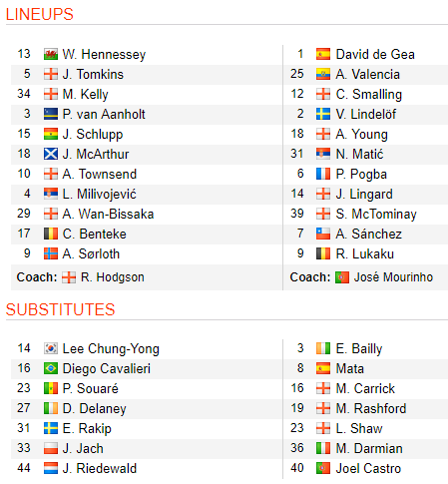Click the Chile flag next to A. Sánchez
Viewport: 448px width, 484px height.
[323, 234]
